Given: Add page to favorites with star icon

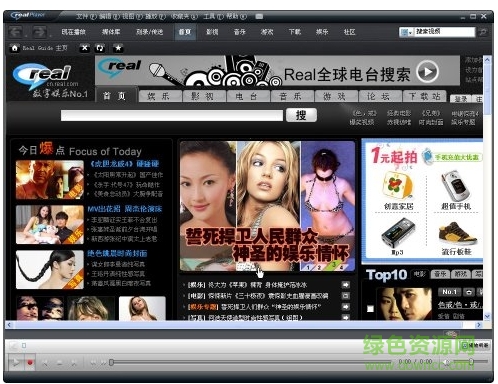Looking at the screenshot, I should coord(118,48).
